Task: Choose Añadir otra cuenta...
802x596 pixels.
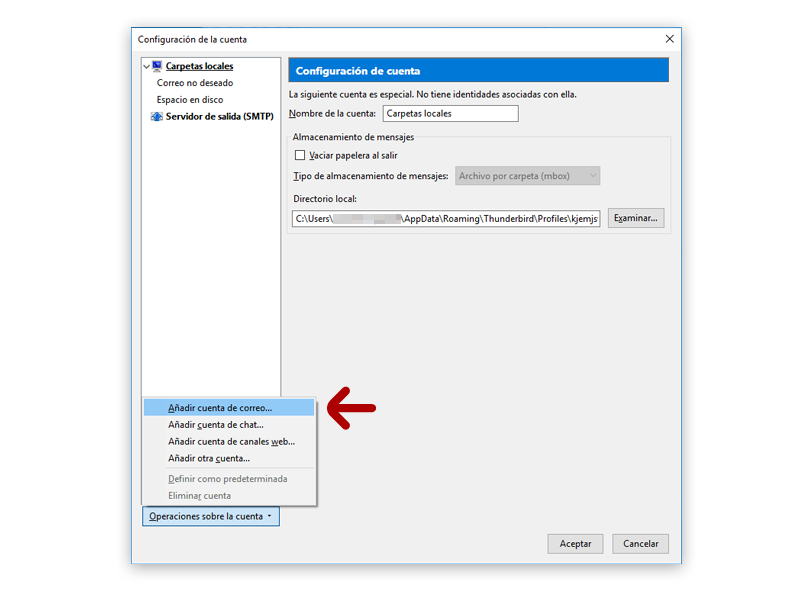Action: click(x=229, y=458)
